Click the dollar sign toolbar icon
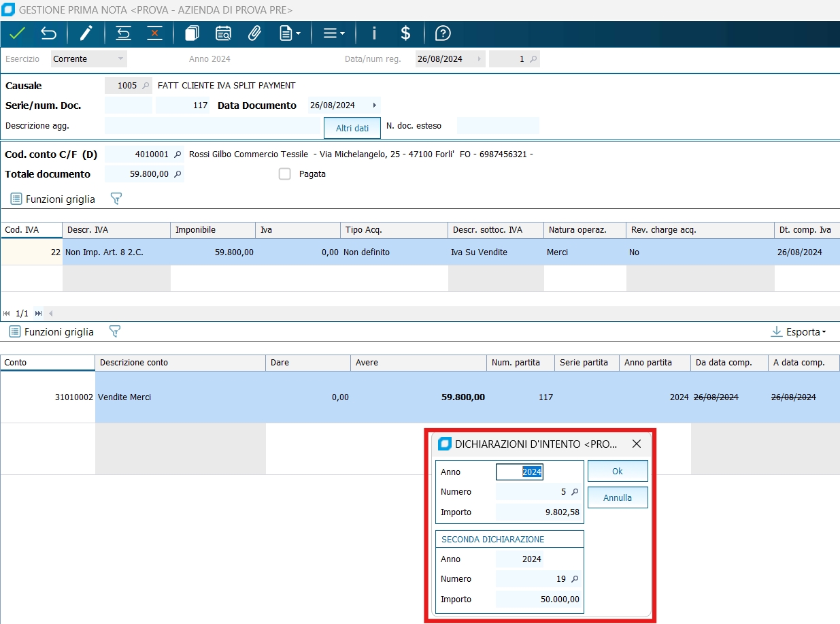 (405, 33)
